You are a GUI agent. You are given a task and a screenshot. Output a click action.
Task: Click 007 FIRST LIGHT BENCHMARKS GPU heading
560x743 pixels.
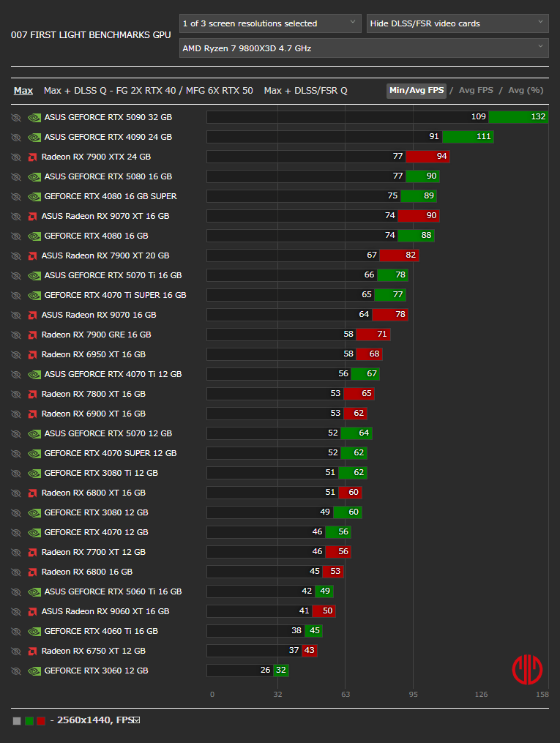point(91,35)
